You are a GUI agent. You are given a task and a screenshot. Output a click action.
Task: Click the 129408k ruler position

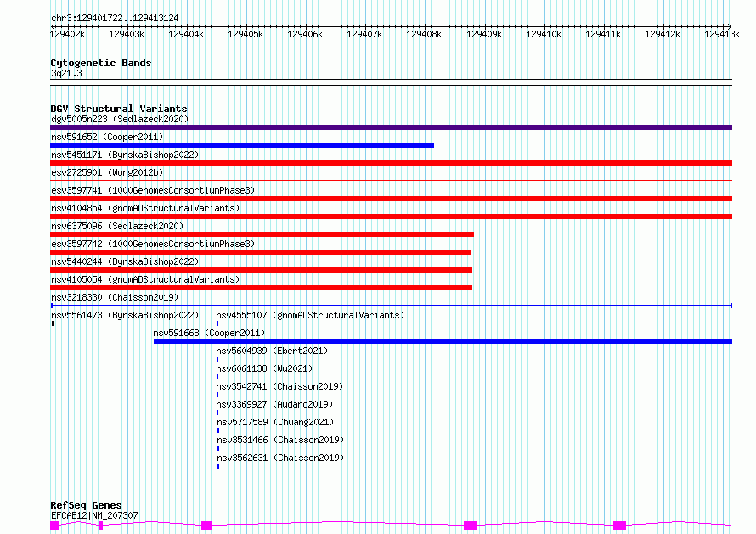point(424,34)
